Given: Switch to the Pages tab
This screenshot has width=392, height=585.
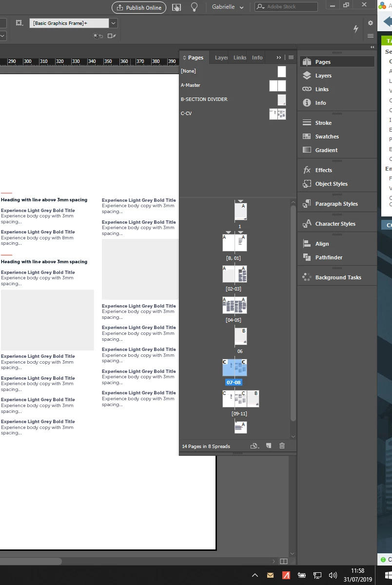Looking at the screenshot, I should [x=196, y=58].
